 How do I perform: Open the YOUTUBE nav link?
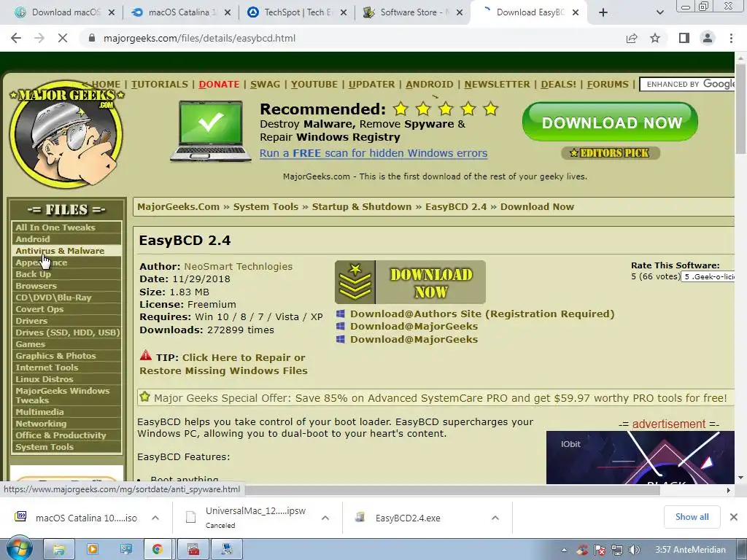pyautogui.click(x=314, y=85)
